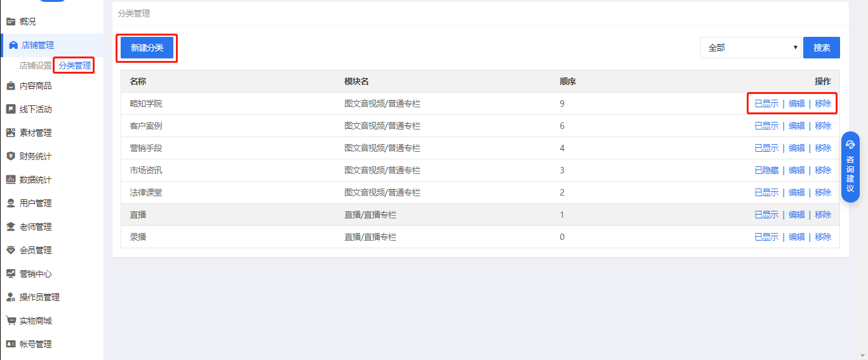The width and height of the screenshot is (868, 360).
Task: Click the headset icon on 咨询建议 widget
Action: pyautogui.click(x=850, y=144)
